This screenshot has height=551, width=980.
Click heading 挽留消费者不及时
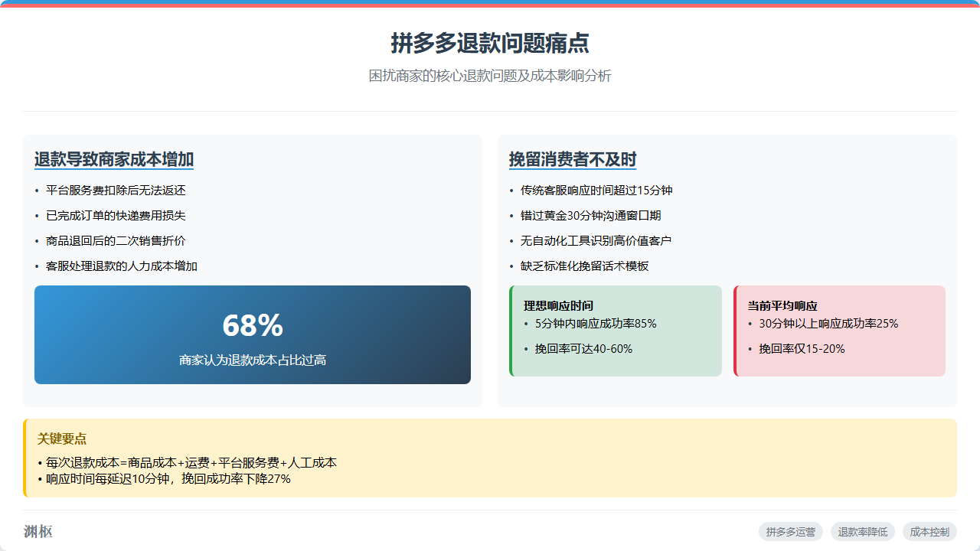pos(573,159)
